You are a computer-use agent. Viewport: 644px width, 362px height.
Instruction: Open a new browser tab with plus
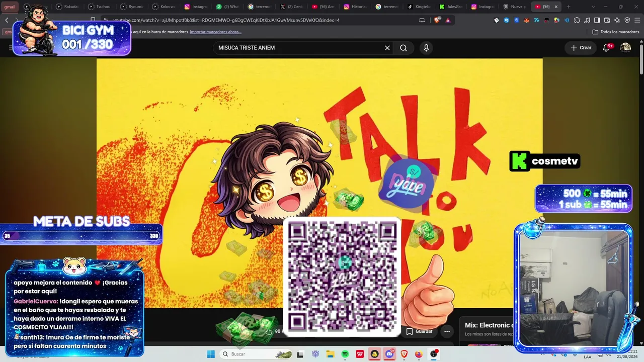pos(569,7)
